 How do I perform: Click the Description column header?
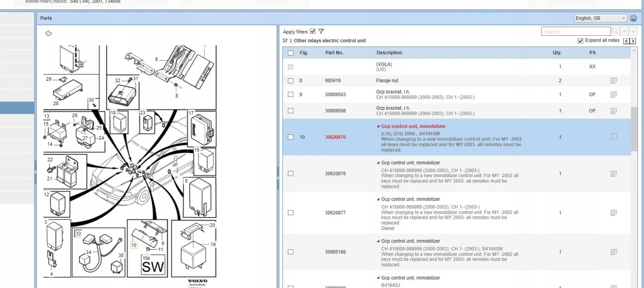(389, 53)
